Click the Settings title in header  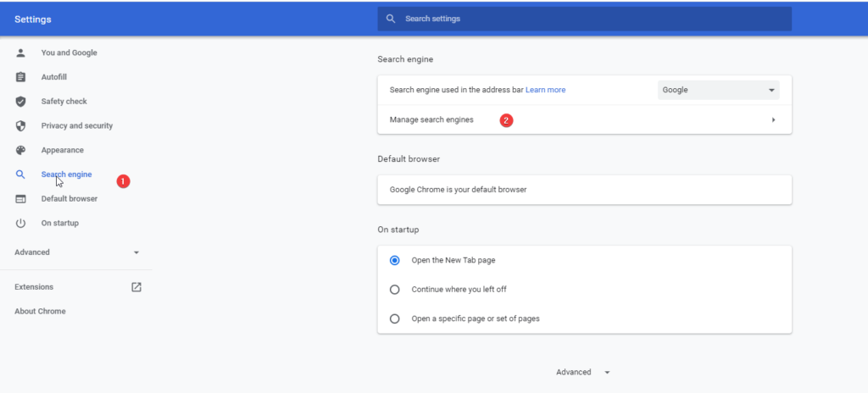point(33,19)
